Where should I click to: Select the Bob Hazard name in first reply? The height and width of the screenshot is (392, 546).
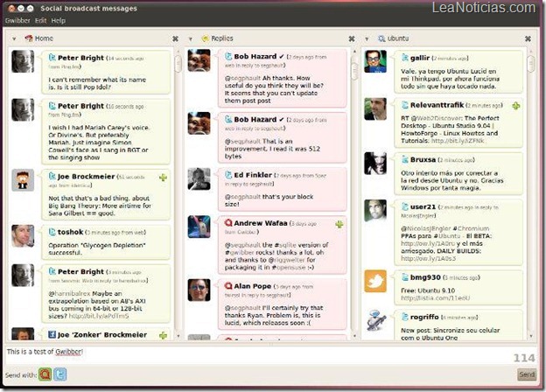(255, 56)
